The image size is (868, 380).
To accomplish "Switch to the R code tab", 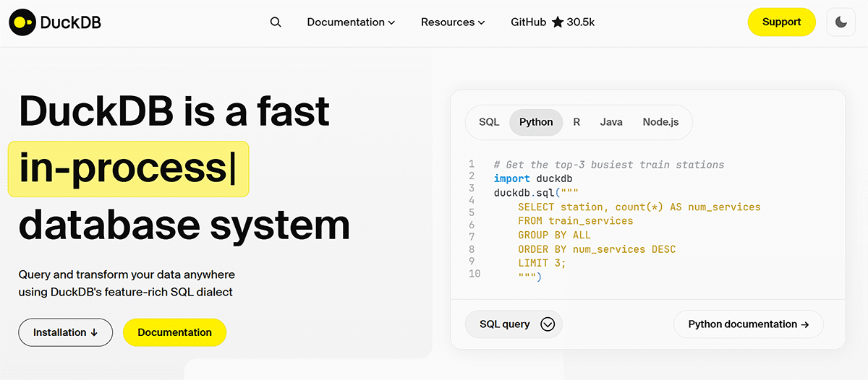I will tap(576, 122).
